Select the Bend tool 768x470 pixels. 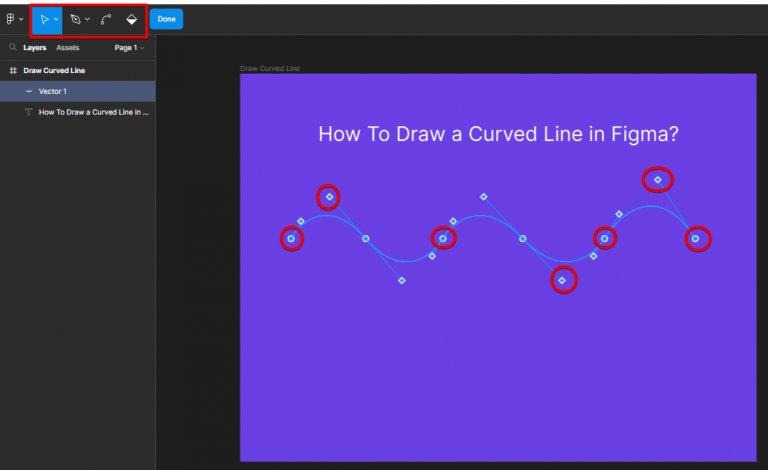pyautogui.click(x=106, y=19)
